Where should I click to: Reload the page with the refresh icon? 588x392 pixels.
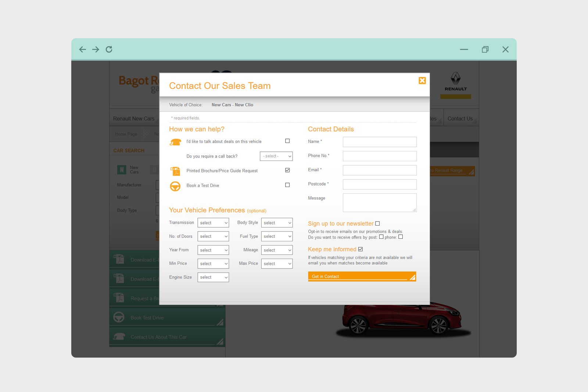[x=109, y=50]
